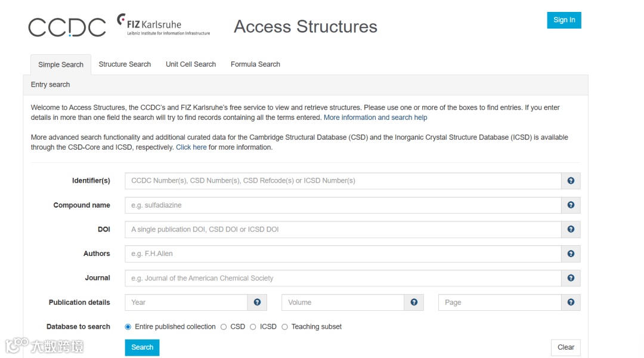This screenshot has height=358, width=644.
Task: Show help for the Authors field
Action: tap(571, 254)
